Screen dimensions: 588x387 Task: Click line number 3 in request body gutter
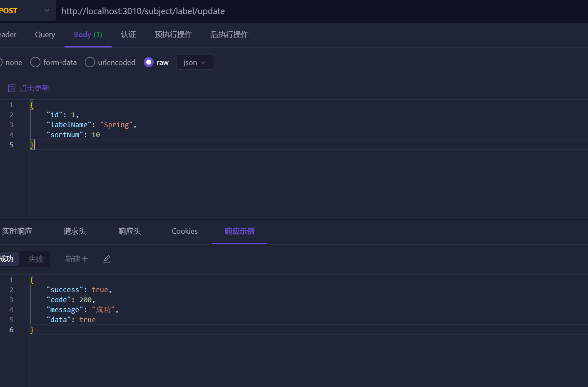[11, 125]
